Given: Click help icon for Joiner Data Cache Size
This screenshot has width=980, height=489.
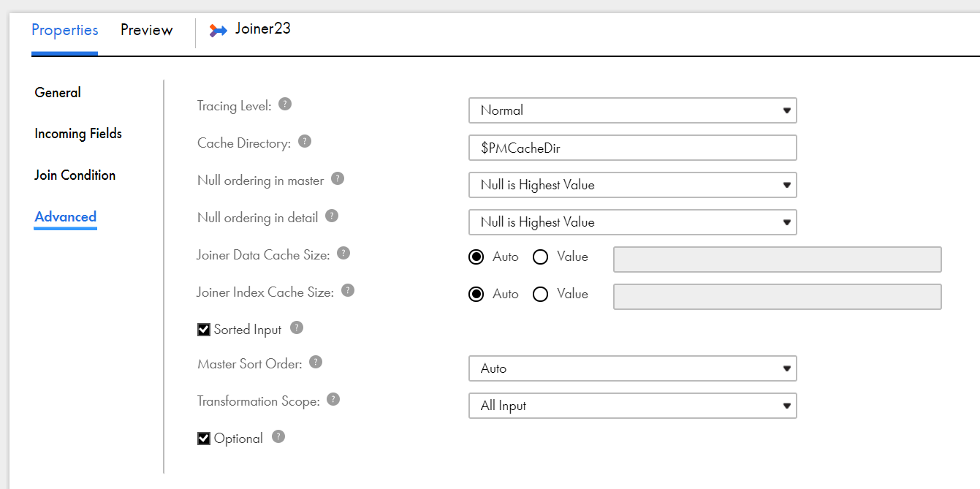Looking at the screenshot, I should click(343, 254).
